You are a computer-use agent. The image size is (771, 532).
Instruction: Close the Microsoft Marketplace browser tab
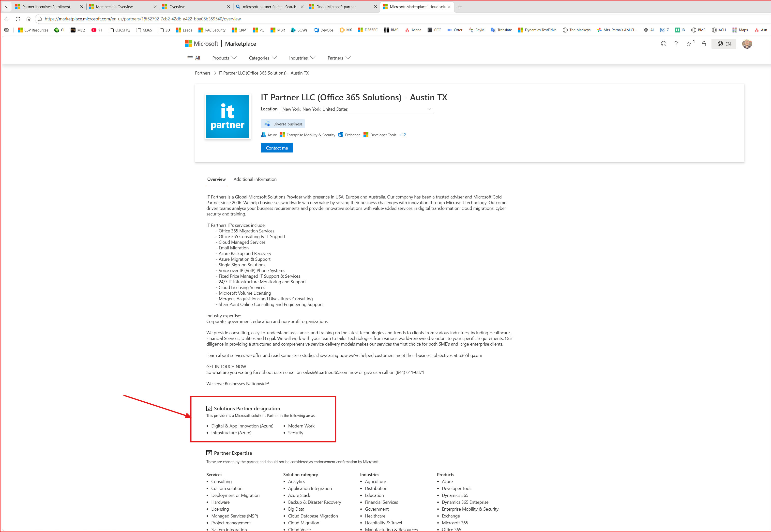click(449, 7)
